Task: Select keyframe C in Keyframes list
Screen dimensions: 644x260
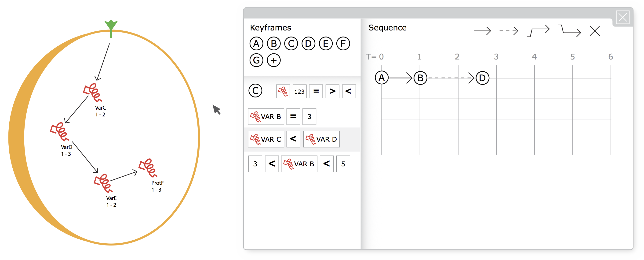Action: tap(291, 44)
